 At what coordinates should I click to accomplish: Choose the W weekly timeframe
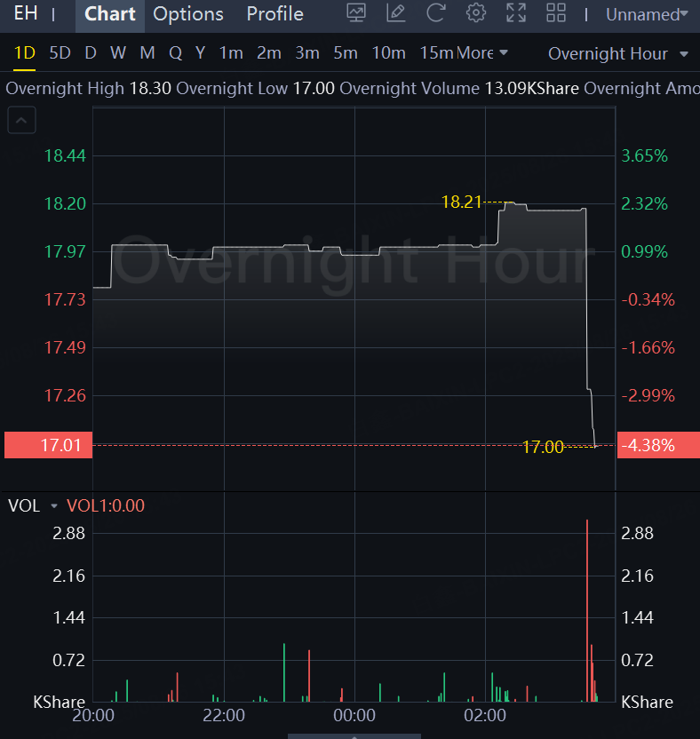pos(118,52)
